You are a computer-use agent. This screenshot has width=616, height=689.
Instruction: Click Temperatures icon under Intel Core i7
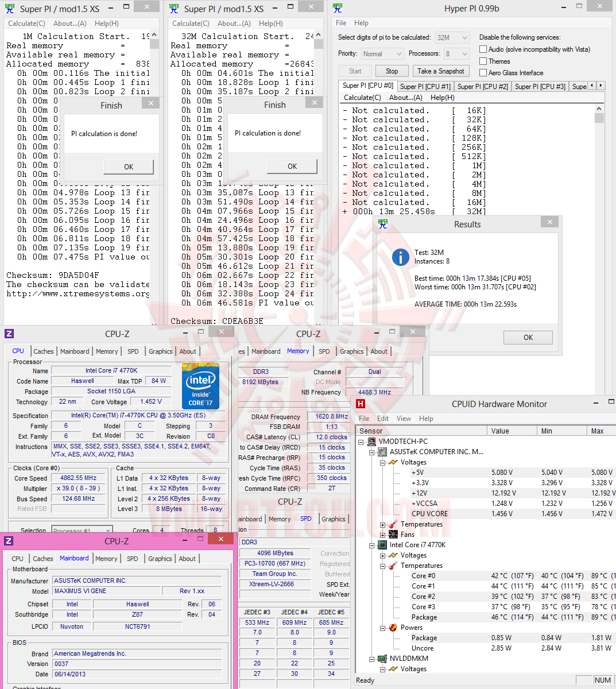coord(393,566)
